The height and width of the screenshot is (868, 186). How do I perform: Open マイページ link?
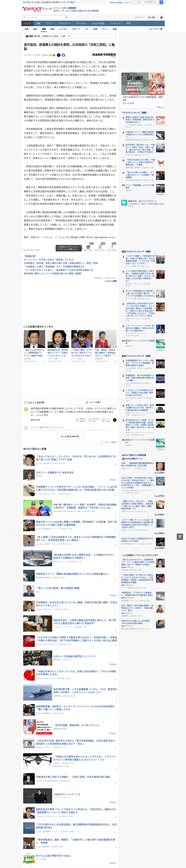(139, 18)
